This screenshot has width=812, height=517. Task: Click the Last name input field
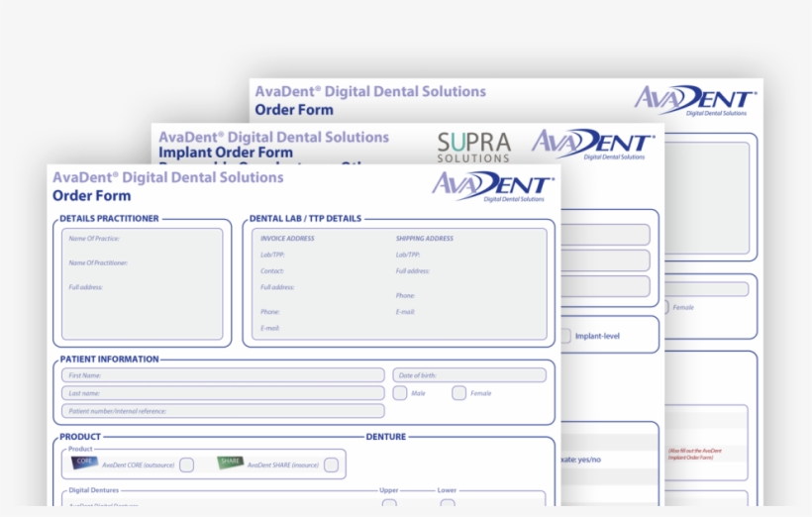point(223,393)
